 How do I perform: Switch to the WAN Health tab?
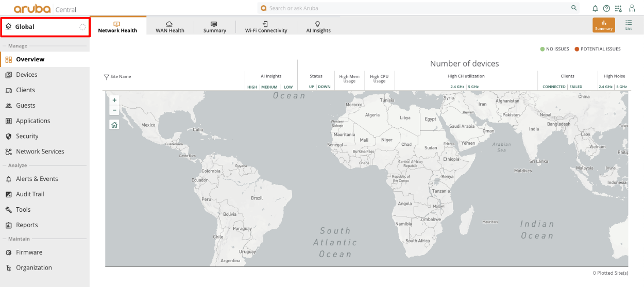click(x=170, y=27)
